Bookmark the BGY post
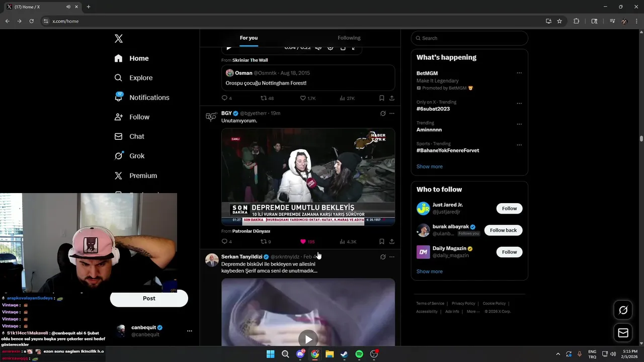 pyautogui.click(x=381, y=242)
